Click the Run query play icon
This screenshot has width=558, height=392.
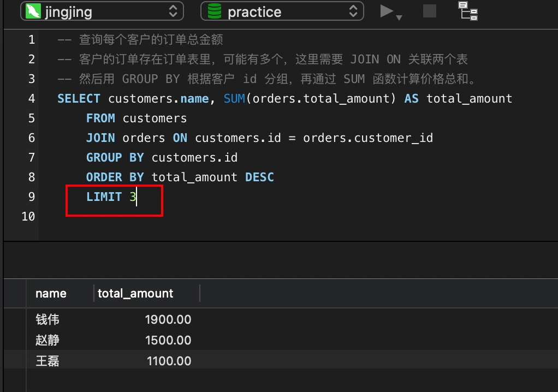[387, 11]
